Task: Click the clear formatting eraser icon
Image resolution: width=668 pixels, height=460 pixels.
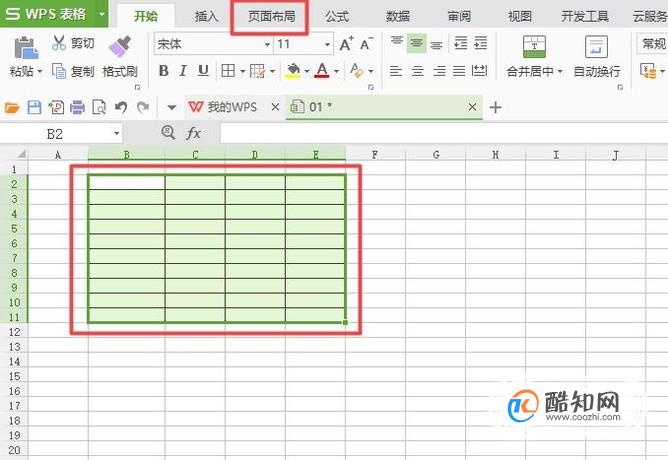Action: (357, 70)
